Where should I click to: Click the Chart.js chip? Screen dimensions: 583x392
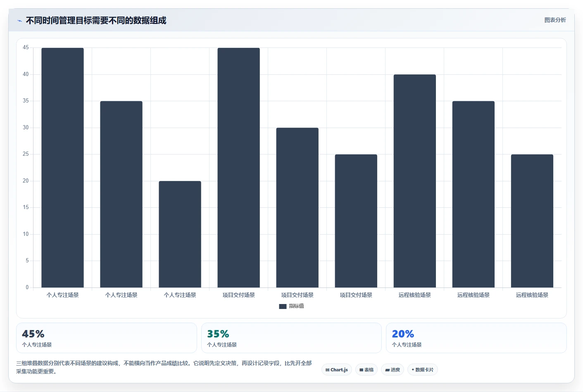(337, 370)
